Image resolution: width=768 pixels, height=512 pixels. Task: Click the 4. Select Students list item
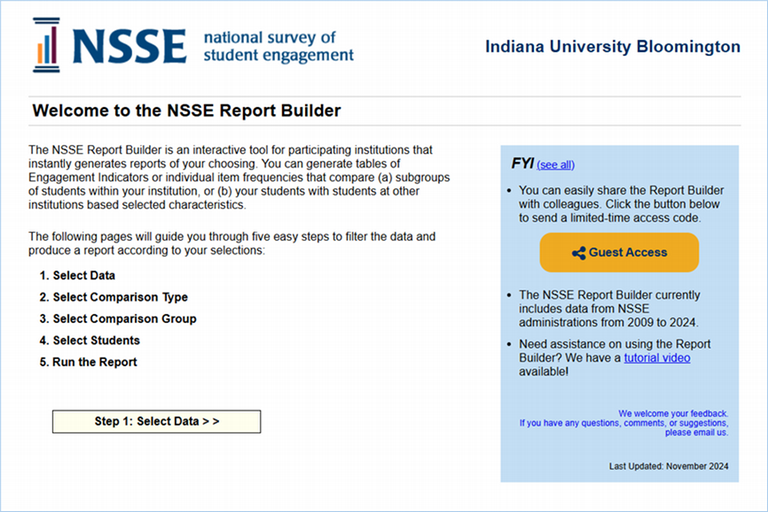(x=90, y=340)
